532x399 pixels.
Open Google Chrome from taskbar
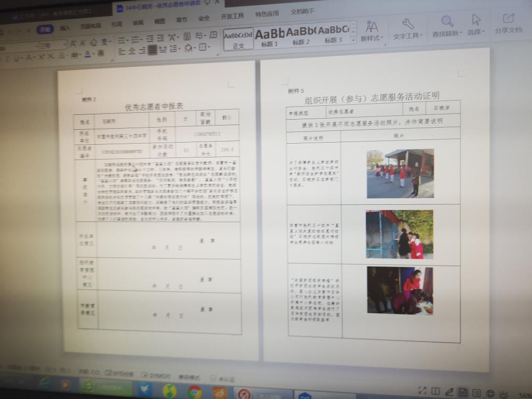(194, 392)
